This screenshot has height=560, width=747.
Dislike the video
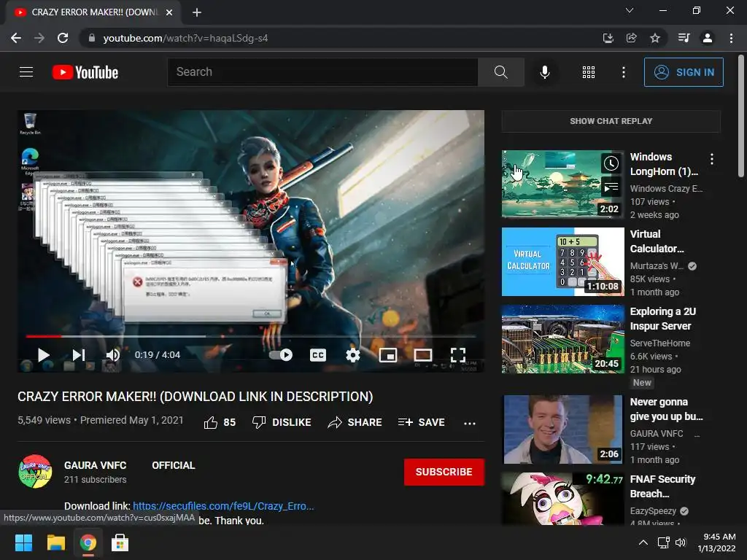pos(282,422)
